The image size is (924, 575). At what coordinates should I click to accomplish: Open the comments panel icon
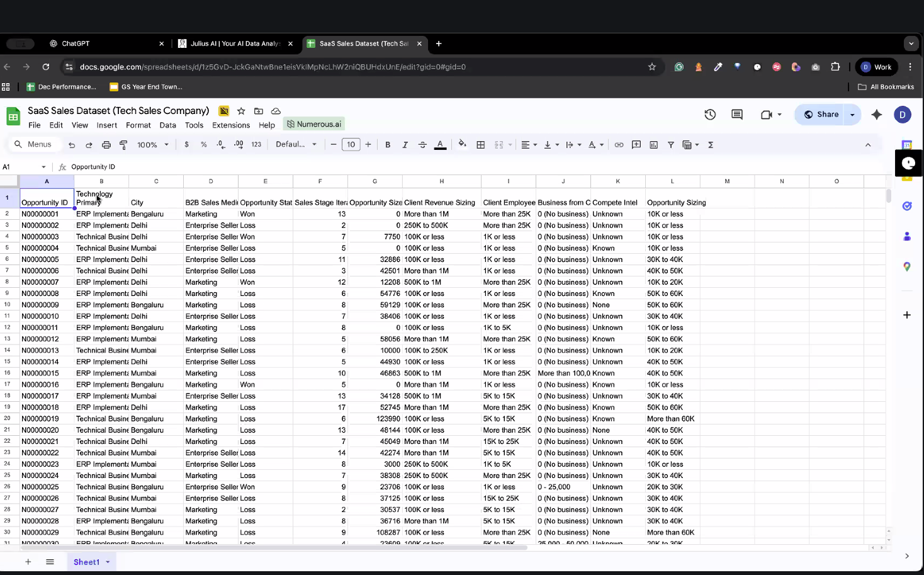click(737, 115)
